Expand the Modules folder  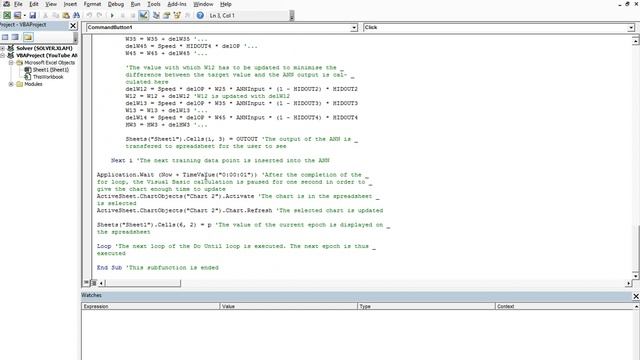point(11,84)
